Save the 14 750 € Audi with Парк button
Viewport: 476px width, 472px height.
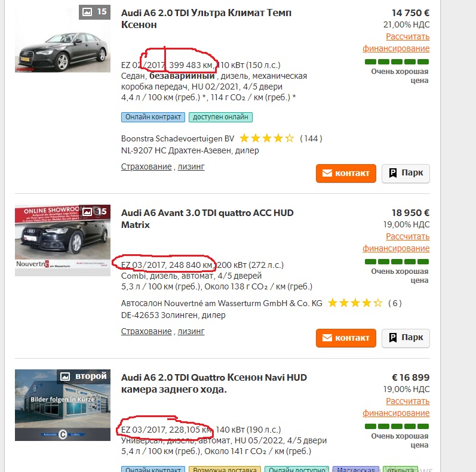[406, 174]
